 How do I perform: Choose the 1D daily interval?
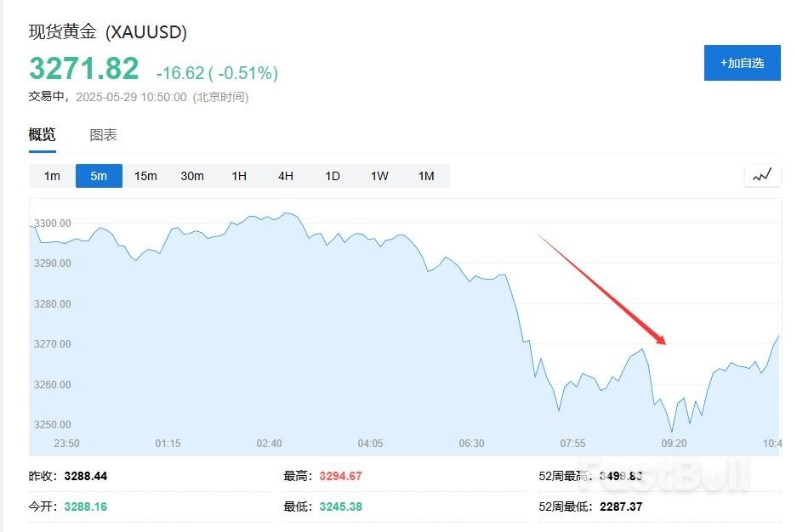pyautogui.click(x=333, y=176)
